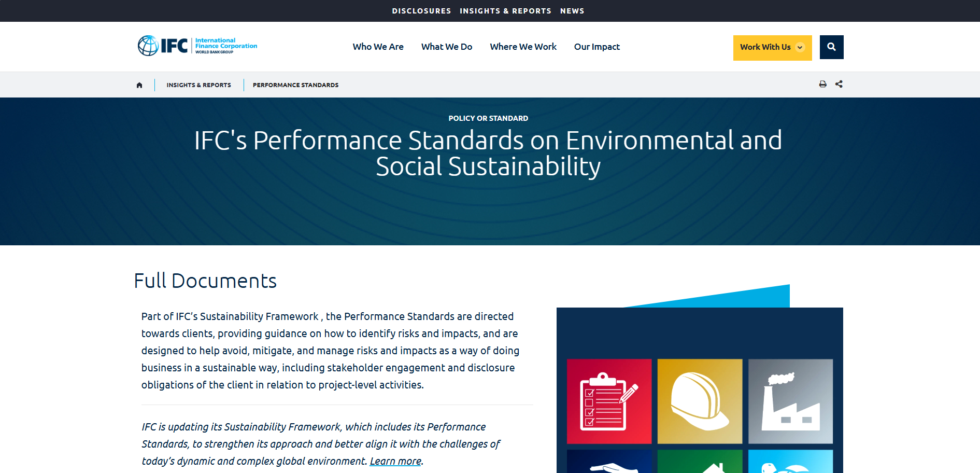Share the page via the share icon
This screenshot has width=980, height=473.
click(839, 84)
